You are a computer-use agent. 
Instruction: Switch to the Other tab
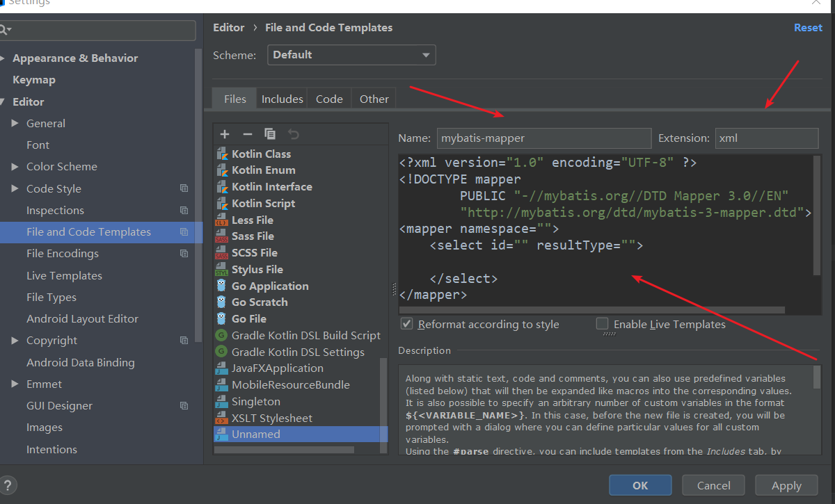374,99
